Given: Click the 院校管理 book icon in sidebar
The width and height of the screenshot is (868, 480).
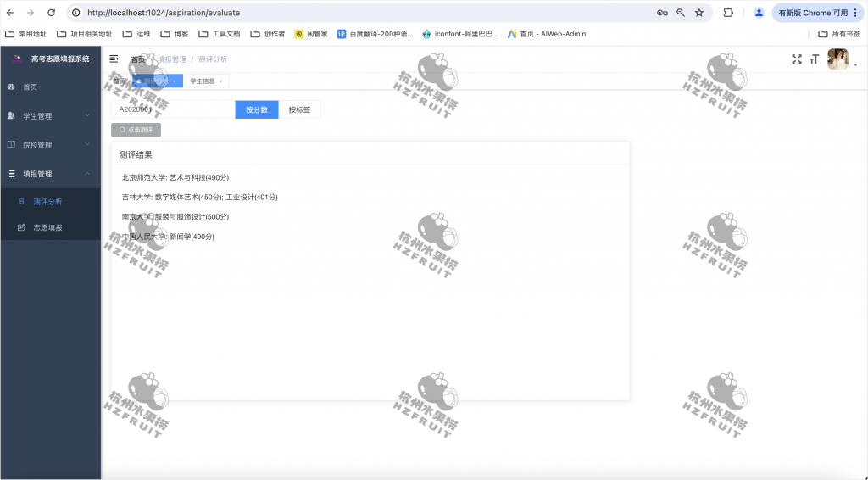Looking at the screenshot, I should (11, 144).
